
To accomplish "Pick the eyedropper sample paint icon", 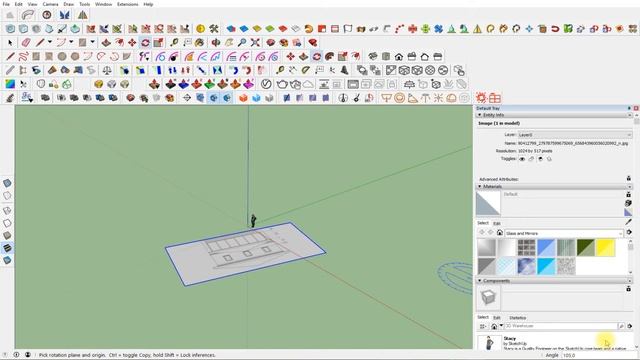I will coord(629,222).
